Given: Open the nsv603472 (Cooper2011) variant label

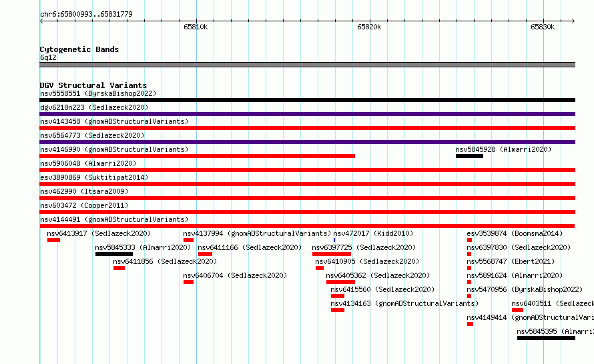Looking at the screenshot, I should [x=84, y=205].
